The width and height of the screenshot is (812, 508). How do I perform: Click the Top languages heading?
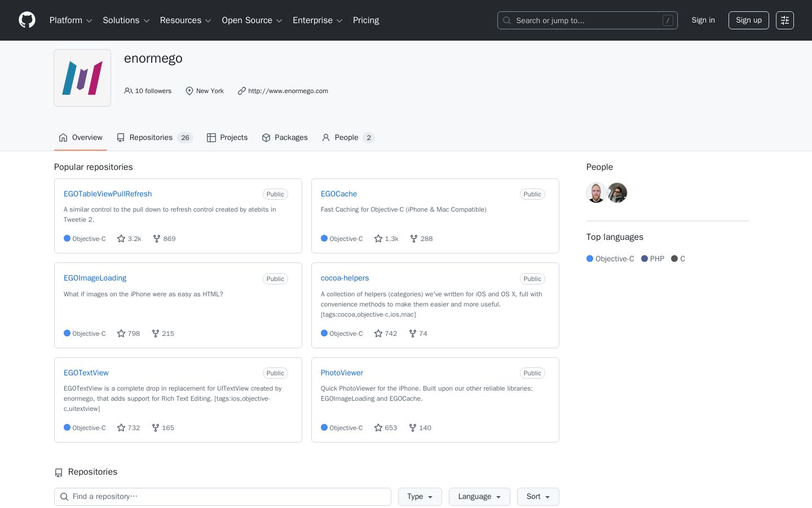pos(615,237)
